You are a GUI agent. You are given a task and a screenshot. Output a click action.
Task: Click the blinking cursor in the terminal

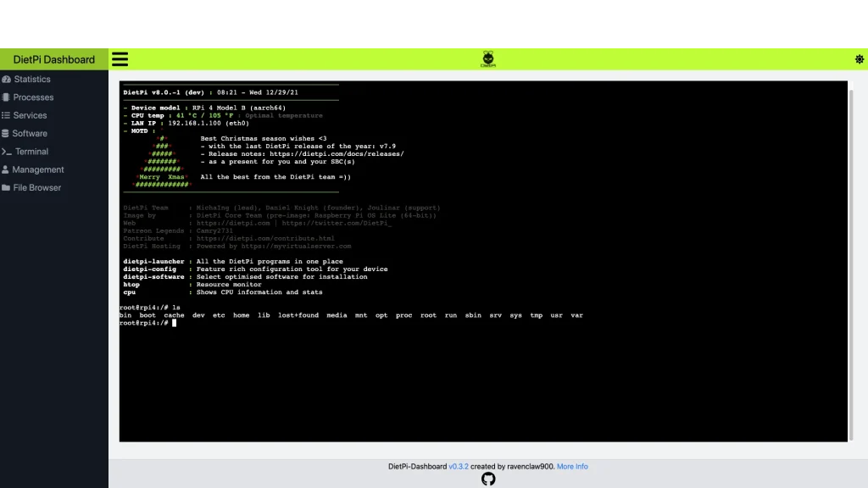(174, 322)
